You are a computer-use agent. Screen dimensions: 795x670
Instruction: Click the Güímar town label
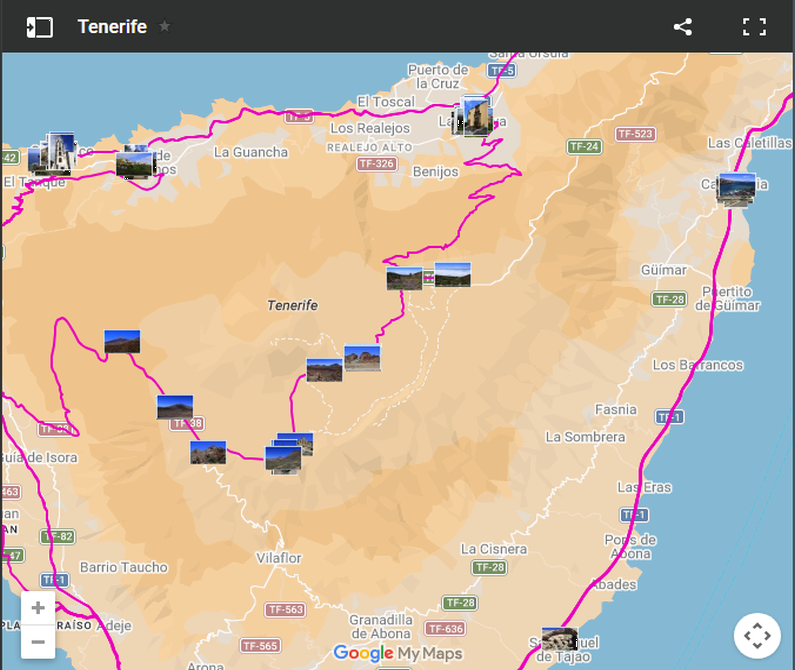click(663, 270)
